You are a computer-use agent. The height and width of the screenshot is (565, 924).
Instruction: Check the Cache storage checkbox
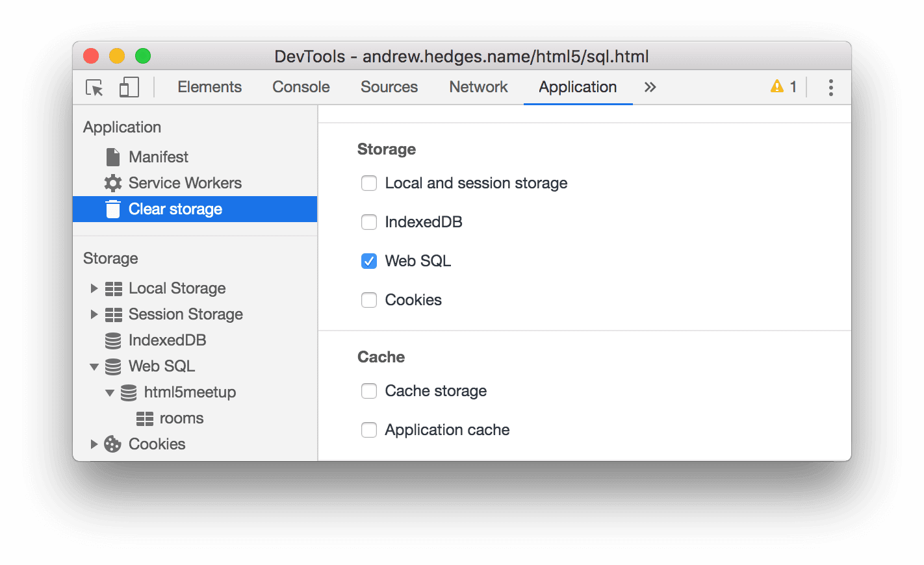pos(368,390)
